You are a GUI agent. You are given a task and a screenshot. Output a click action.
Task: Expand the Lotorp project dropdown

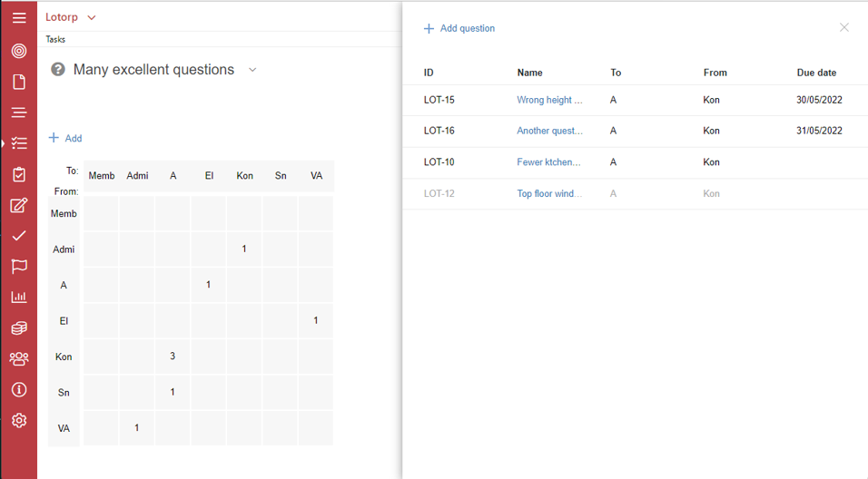coord(70,17)
